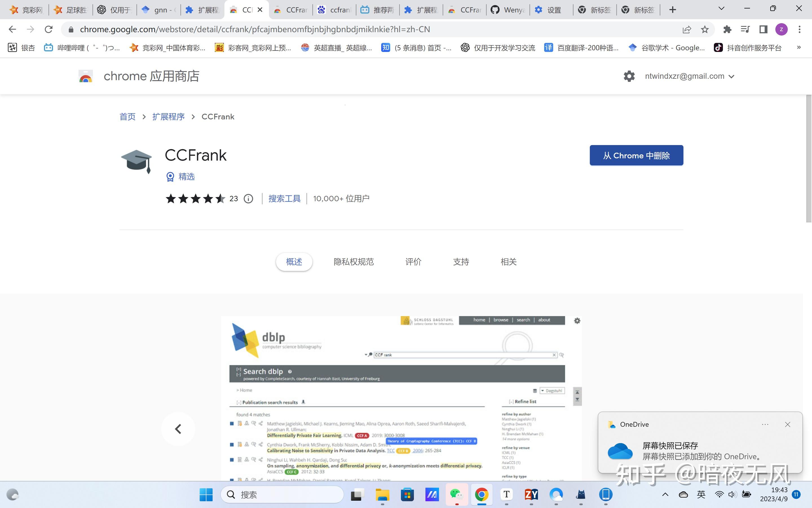Switch to the gnn browser tab
The width and height of the screenshot is (812, 508).
159,10
